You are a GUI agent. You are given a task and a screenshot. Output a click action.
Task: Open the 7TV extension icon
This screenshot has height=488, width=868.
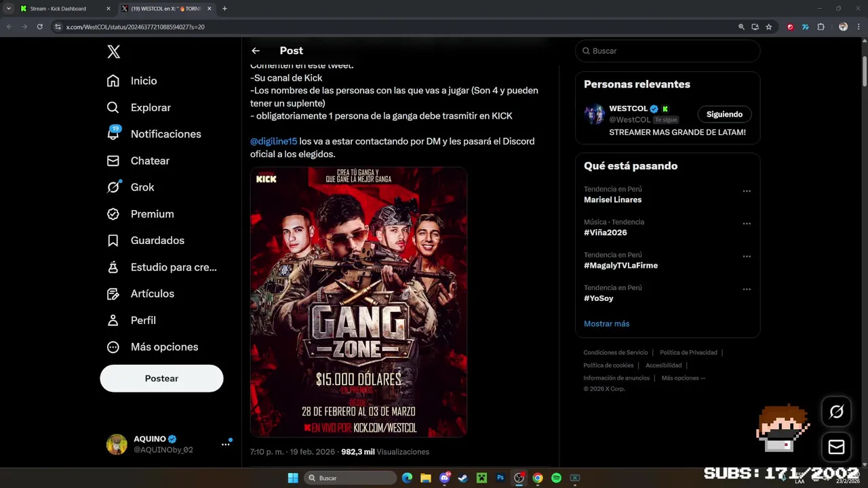805,27
